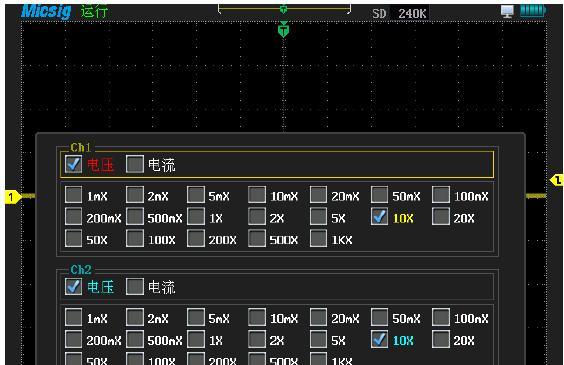Screen dimensions: 564x365
Task: Click the monitor connection icon
Action: (507, 12)
